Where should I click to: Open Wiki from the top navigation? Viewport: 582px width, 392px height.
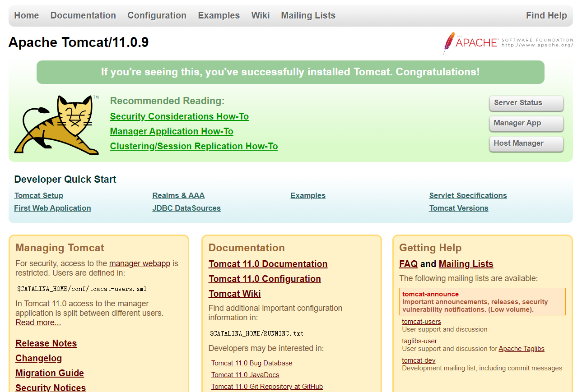pos(261,15)
